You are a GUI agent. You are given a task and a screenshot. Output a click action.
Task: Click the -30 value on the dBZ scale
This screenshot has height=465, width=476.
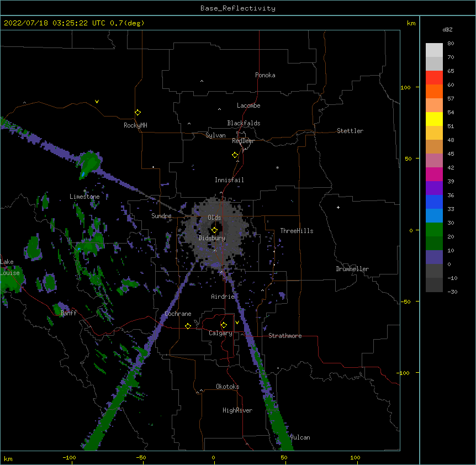tap(452, 292)
